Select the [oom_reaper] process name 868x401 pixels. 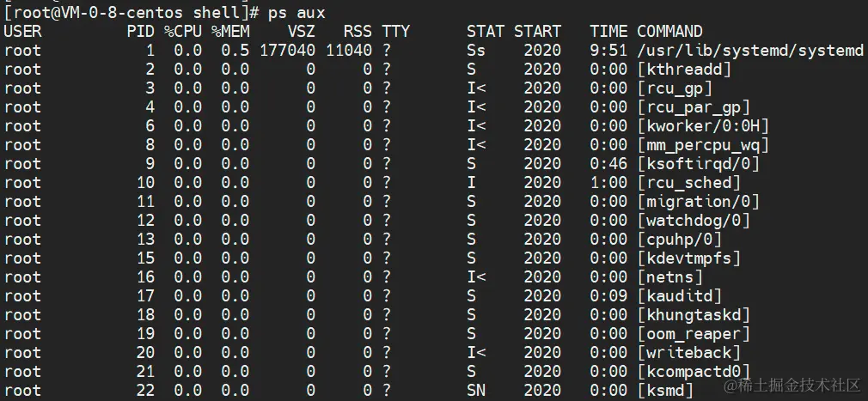coord(694,333)
